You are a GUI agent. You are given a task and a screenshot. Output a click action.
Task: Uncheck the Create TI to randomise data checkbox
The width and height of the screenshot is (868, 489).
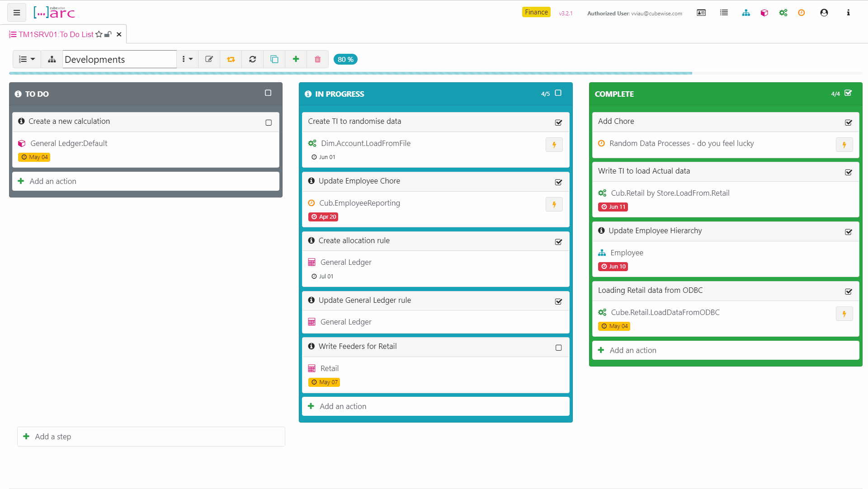[x=558, y=122]
